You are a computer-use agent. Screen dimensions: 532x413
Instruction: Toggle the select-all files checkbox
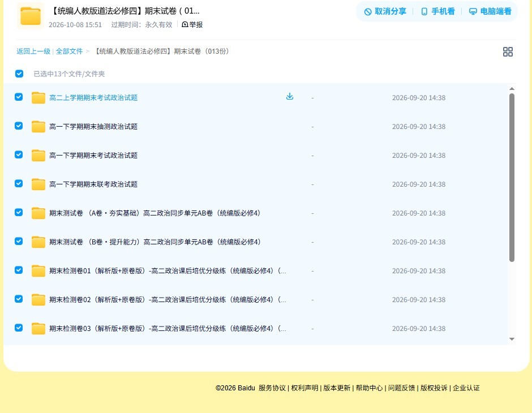click(x=19, y=74)
